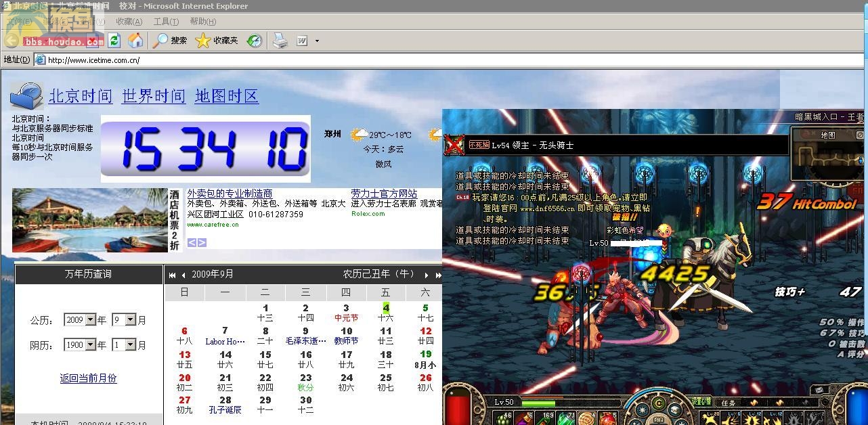Select September 19 8月小 in calendar
The height and width of the screenshot is (425, 868).
[x=425, y=359]
